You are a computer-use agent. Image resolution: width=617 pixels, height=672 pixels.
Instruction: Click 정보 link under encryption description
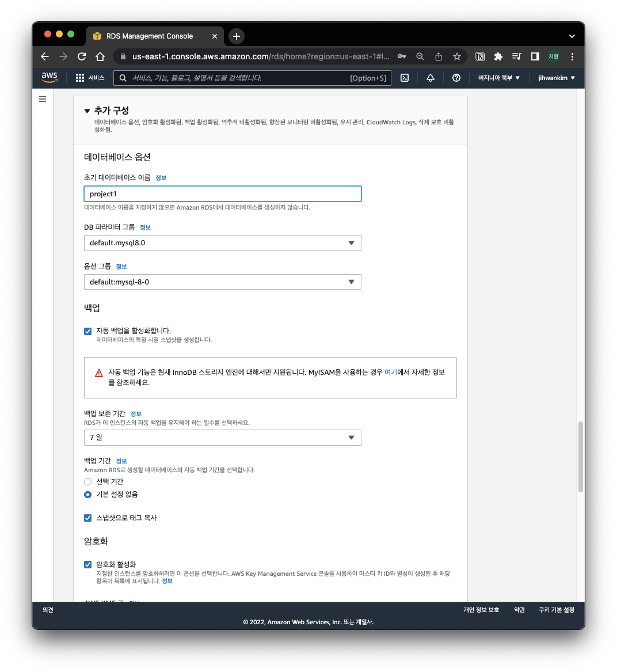(x=167, y=581)
